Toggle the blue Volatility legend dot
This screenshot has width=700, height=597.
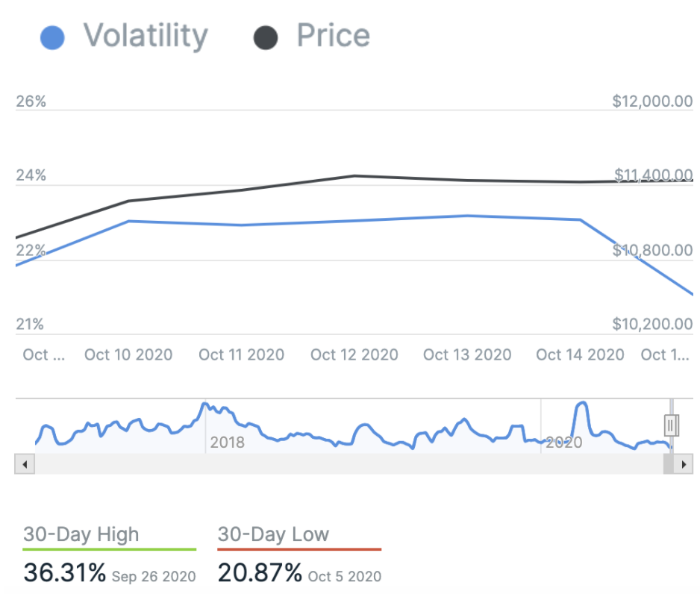coord(51,37)
